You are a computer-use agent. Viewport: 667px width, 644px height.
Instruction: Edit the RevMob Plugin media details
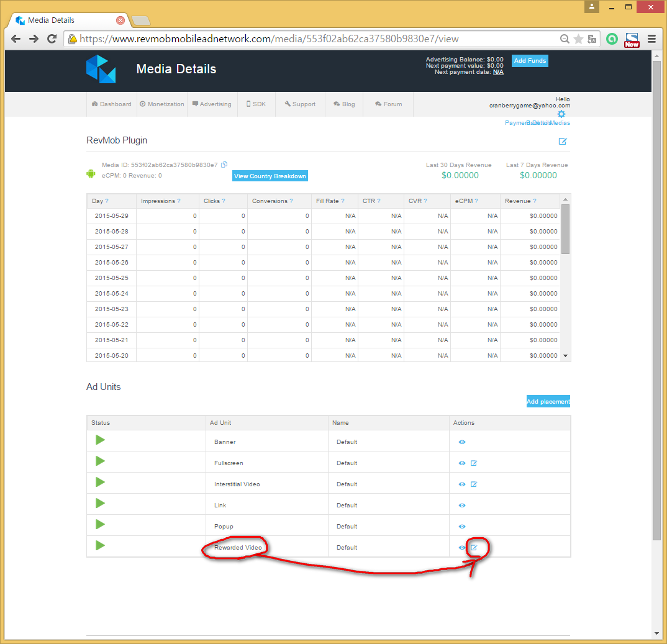click(x=563, y=141)
